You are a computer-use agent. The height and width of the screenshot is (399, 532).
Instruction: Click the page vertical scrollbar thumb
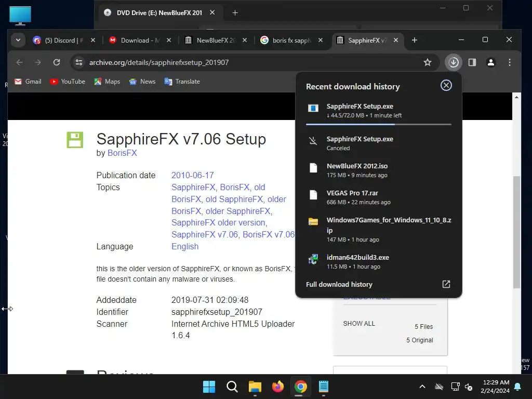516,232
